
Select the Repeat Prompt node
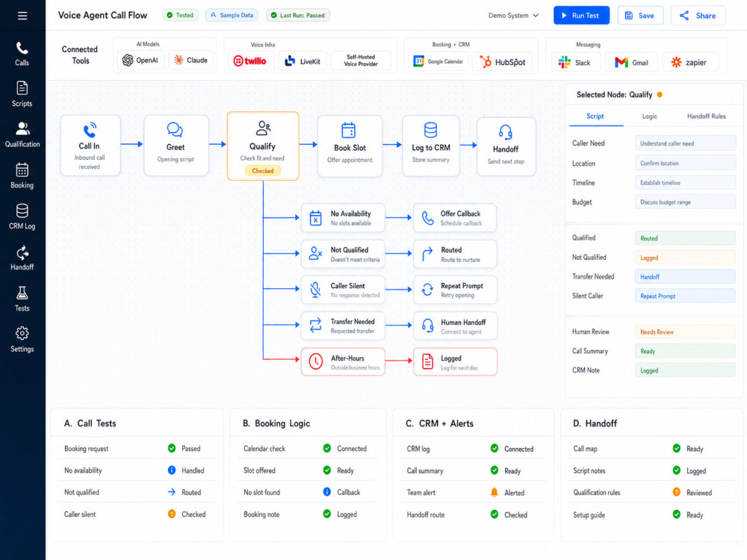point(455,290)
